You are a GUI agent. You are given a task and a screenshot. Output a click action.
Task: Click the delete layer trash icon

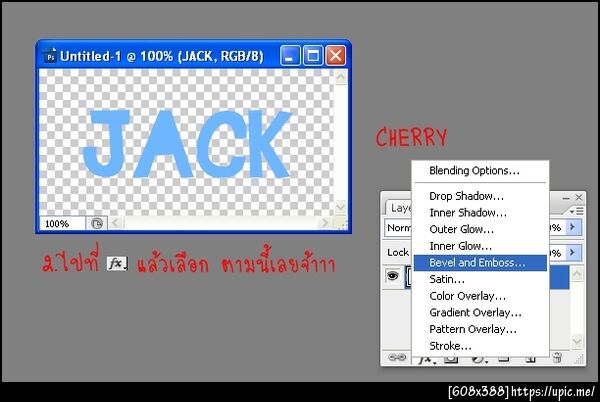[558, 358]
